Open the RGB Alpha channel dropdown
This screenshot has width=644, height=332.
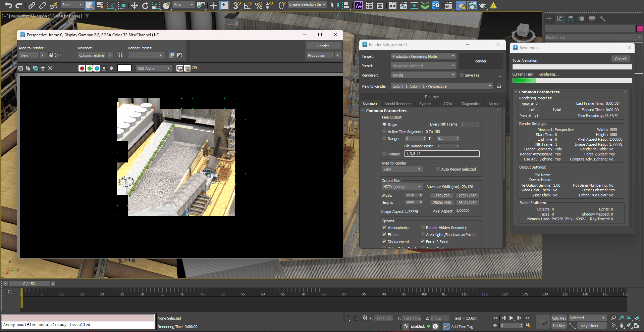tap(153, 68)
